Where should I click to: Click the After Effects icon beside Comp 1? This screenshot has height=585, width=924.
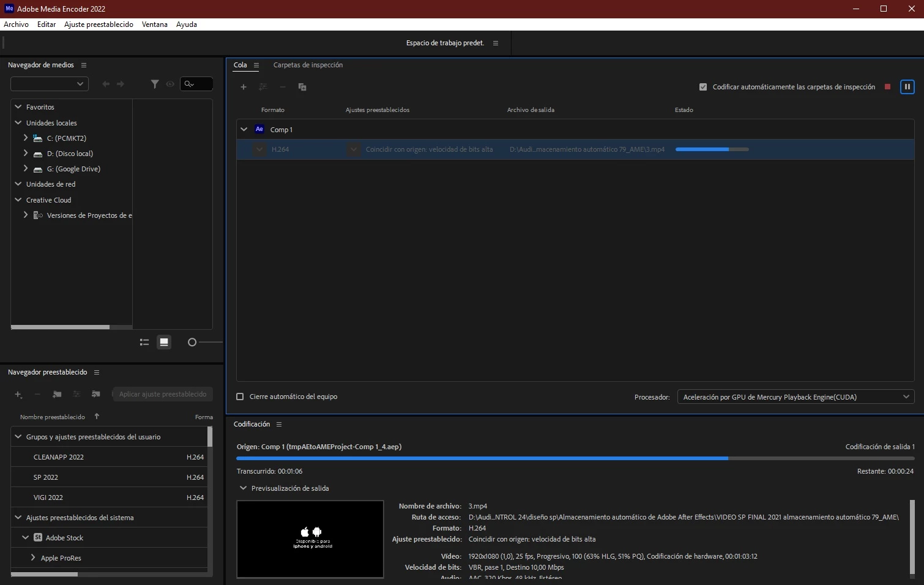coord(259,129)
